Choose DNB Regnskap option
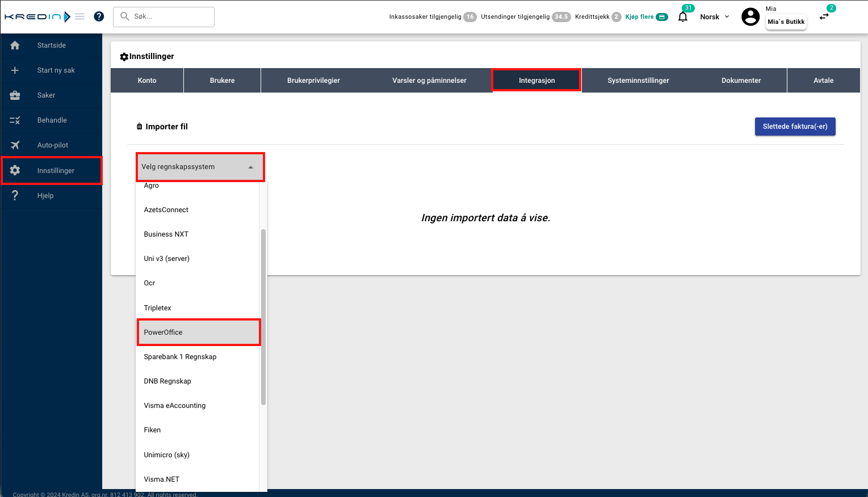 pos(198,381)
